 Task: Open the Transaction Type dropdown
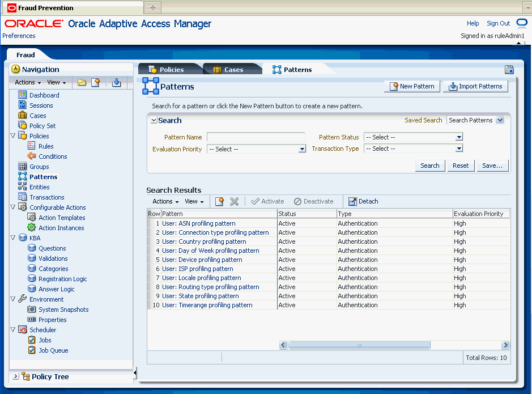tap(459, 149)
